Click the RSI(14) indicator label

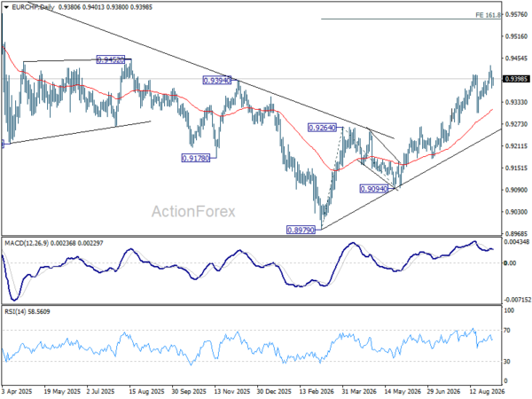(x=15, y=311)
